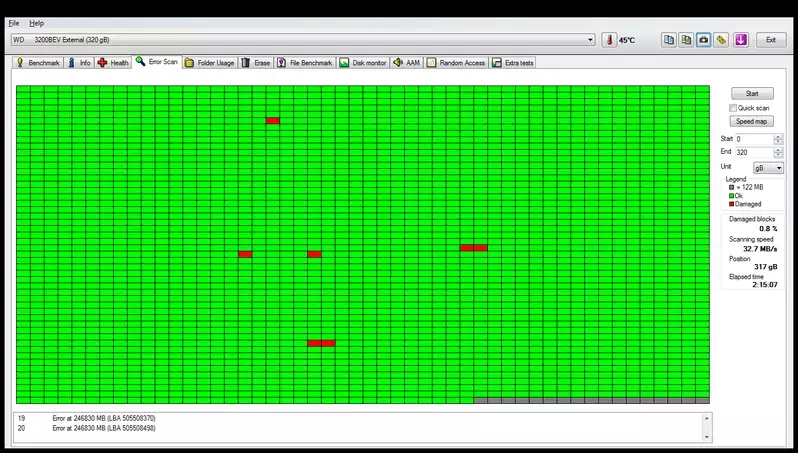Open the Erase tab with trash icon
This screenshot has width=798, height=453.
click(x=255, y=63)
